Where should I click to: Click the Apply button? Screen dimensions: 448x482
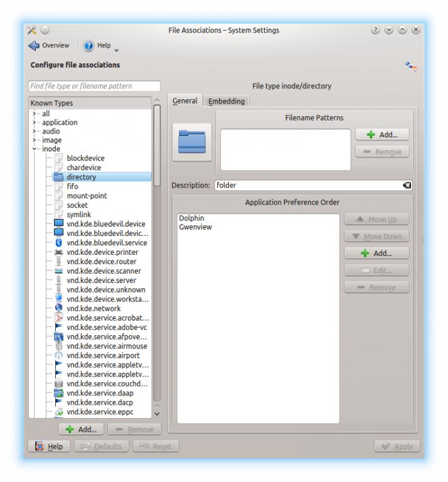(x=397, y=446)
